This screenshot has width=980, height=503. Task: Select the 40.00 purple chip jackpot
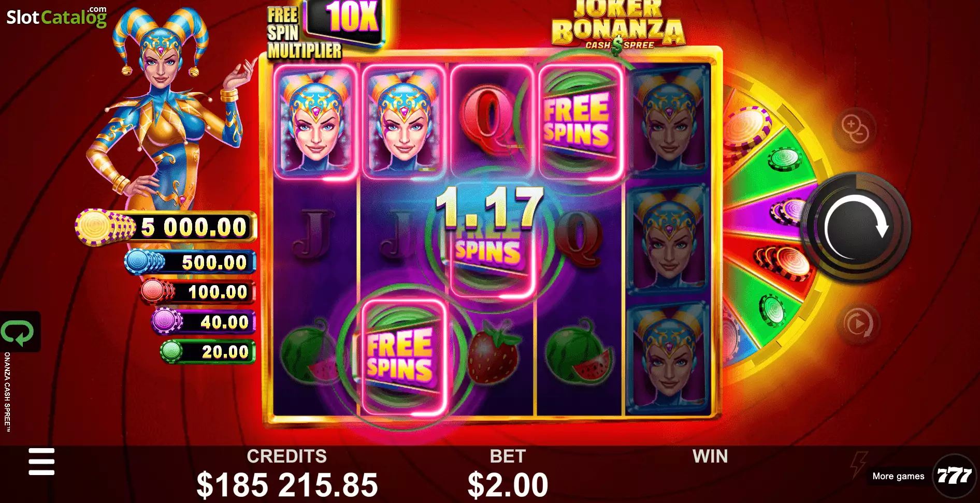(204, 322)
